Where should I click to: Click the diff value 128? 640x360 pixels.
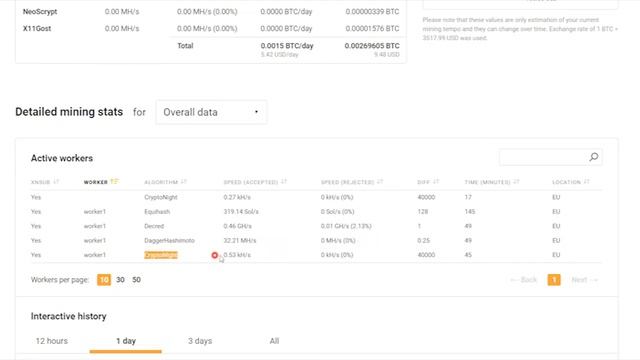click(422, 212)
